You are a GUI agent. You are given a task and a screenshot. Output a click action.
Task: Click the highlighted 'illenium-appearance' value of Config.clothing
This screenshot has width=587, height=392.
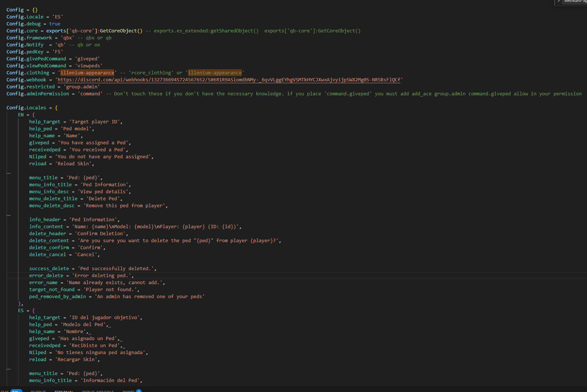pyautogui.click(x=87, y=73)
